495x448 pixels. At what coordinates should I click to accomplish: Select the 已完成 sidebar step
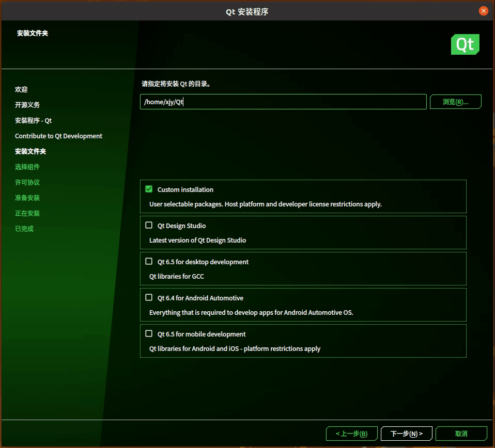click(24, 229)
